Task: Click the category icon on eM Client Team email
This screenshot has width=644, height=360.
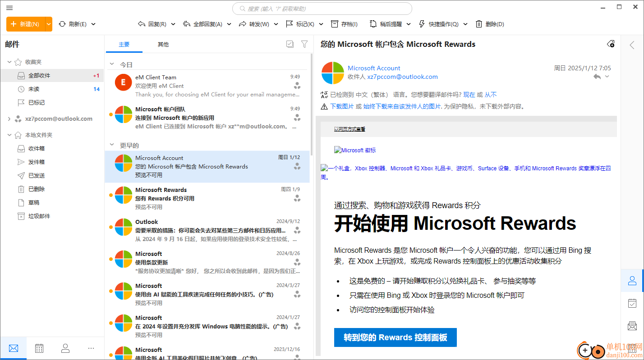Action: coord(297,86)
